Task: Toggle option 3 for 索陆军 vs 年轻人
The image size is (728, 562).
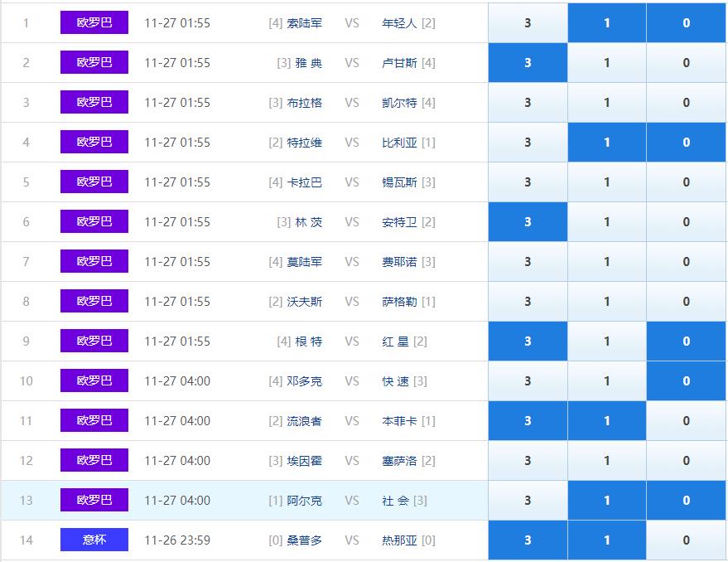Action: click(x=528, y=22)
